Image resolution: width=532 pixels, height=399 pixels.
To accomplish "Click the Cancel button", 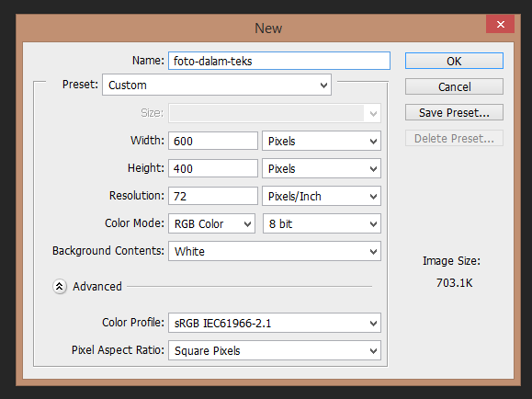I will 454,86.
